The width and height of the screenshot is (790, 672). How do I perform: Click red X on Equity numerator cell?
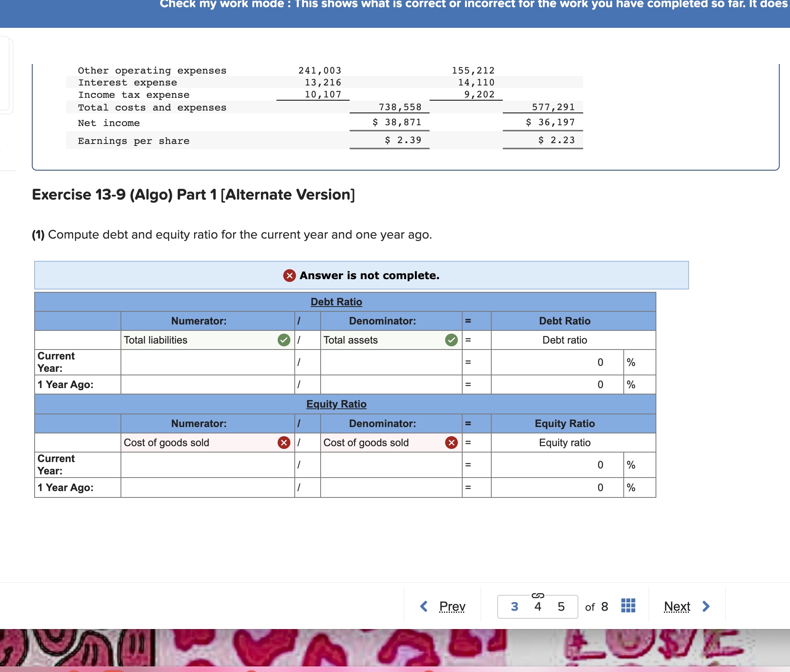284,443
